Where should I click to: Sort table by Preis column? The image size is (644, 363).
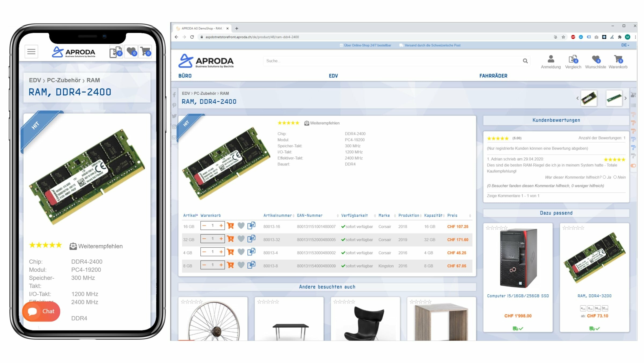[x=459, y=216]
